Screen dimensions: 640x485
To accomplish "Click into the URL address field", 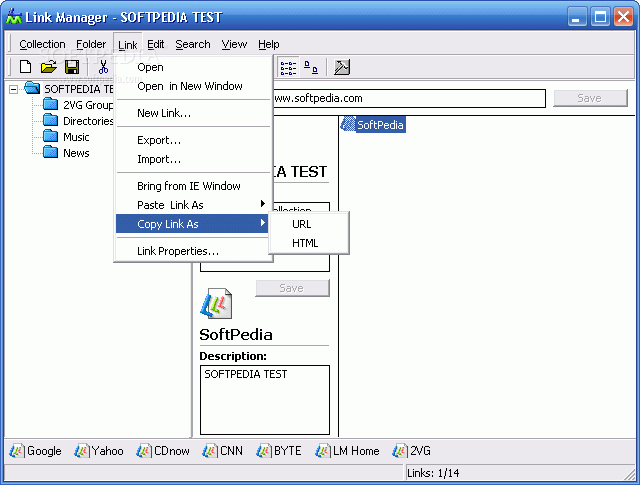I will pos(408,98).
